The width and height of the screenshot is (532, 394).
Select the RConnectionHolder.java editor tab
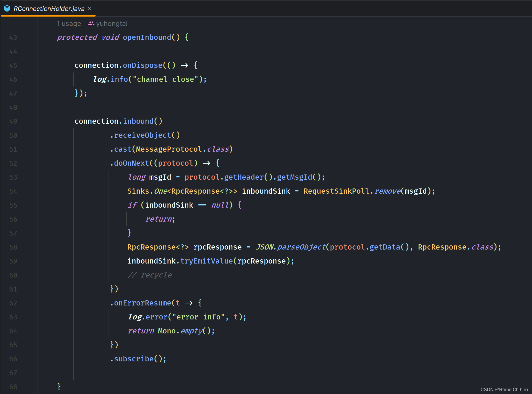(49, 9)
